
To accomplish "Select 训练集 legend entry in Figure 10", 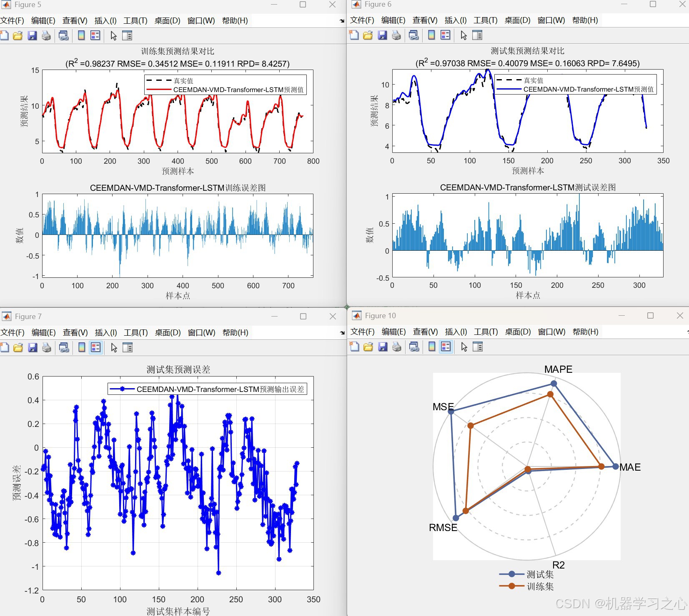I will coord(527,586).
